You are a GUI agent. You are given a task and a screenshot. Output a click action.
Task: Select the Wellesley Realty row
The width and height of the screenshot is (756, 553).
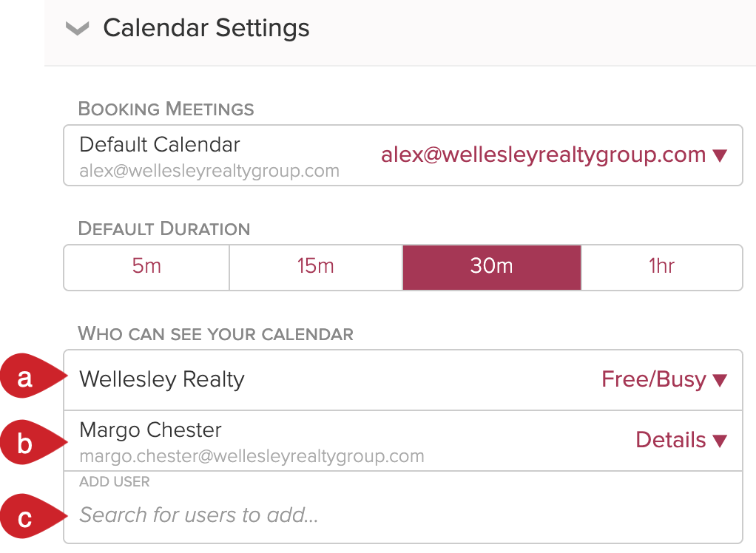[x=403, y=380]
